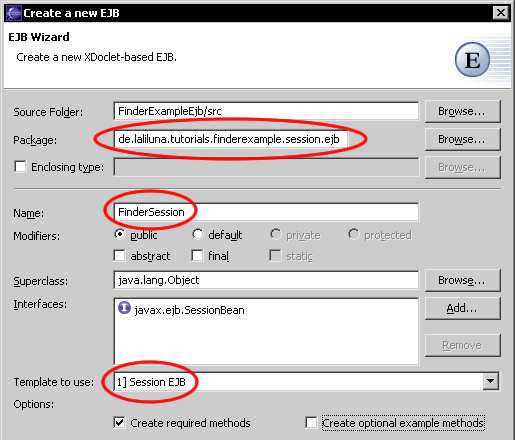Click the Package text field
Image resolution: width=515 pixels, height=440 pixels.
click(231, 139)
